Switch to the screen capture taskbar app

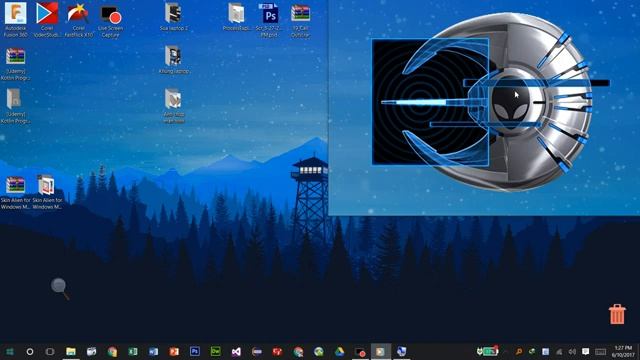[x=360, y=351]
